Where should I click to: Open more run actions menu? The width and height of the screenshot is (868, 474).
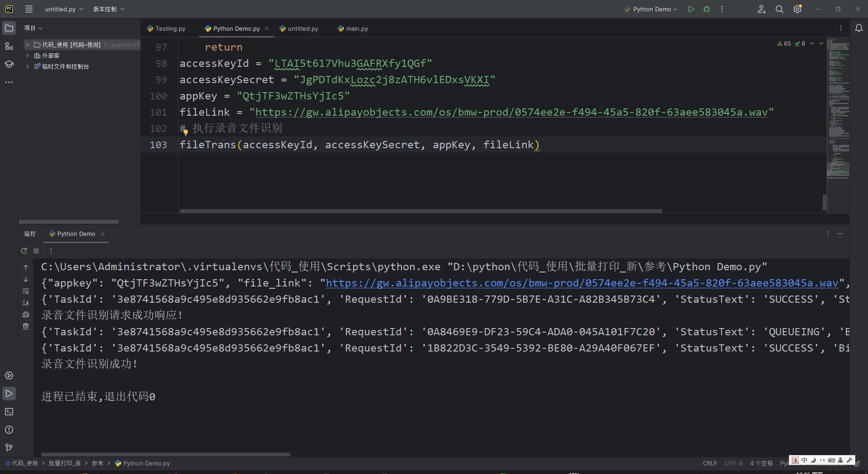[x=722, y=9]
